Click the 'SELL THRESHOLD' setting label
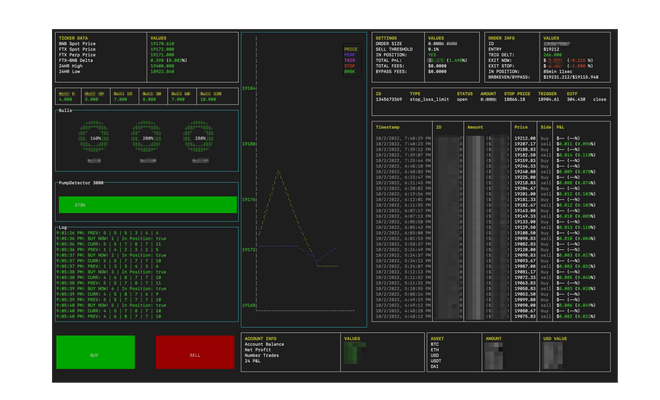The width and height of the screenshot is (660, 400). pyautogui.click(x=394, y=49)
